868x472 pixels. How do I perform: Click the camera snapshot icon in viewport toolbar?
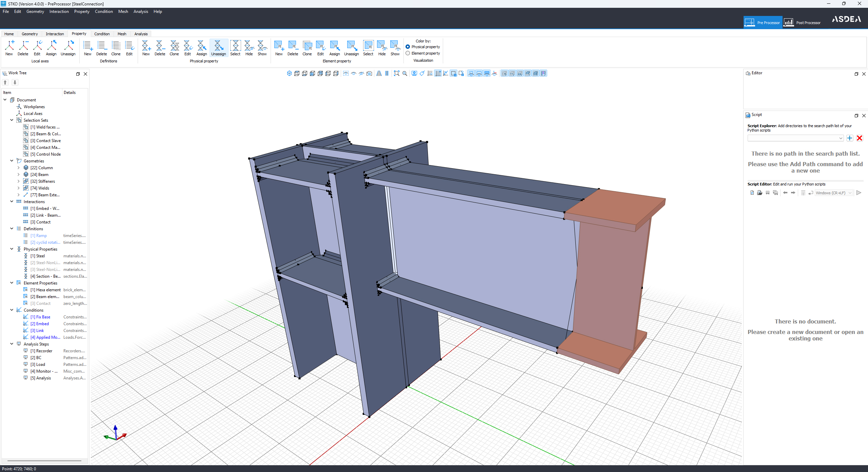[x=370, y=73]
